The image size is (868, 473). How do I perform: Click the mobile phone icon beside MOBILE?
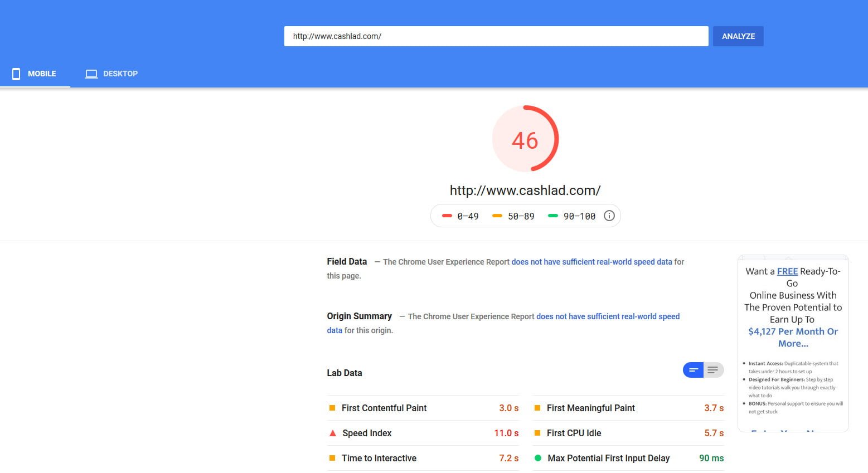pyautogui.click(x=16, y=74)
